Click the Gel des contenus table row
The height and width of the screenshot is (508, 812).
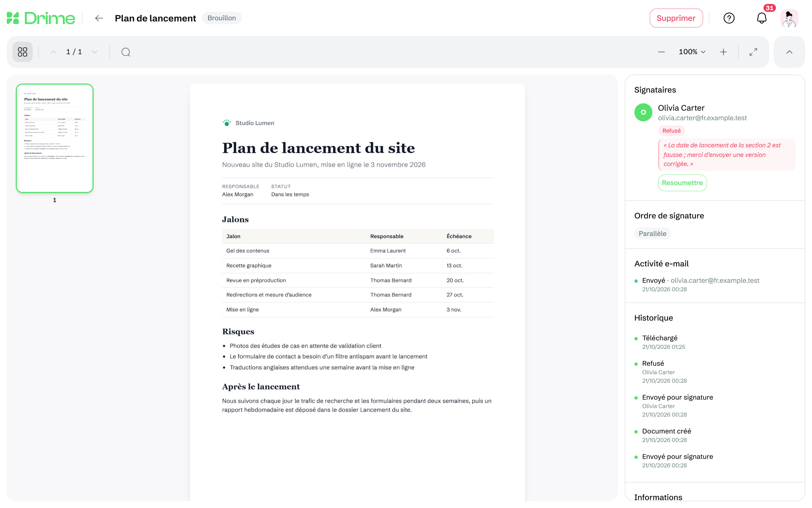pyautogui.click(x=358, y=251)
